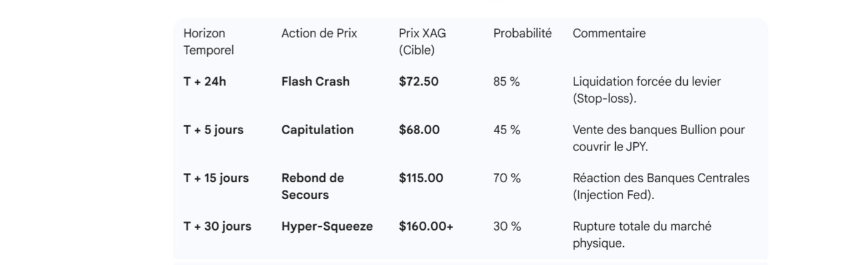This screenshot has width=868, height=265.
Task: Click the "Liquidation forcée du levier" comment
Action: (x=646, y=90)
